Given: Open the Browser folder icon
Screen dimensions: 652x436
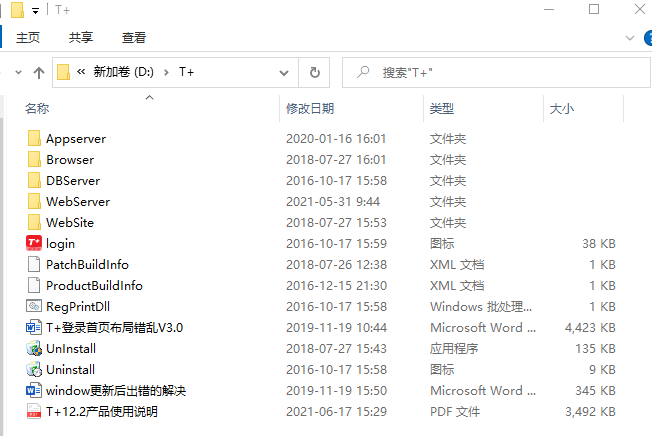Looking at the screenshot, I should coord(34,160).
